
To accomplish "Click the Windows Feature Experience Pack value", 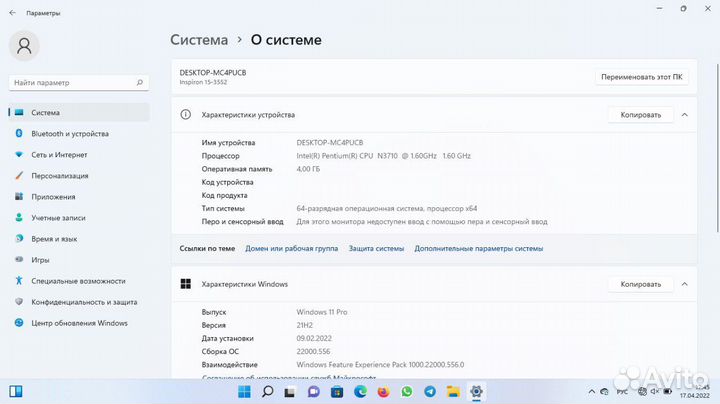I will click(x=380, y=365).
